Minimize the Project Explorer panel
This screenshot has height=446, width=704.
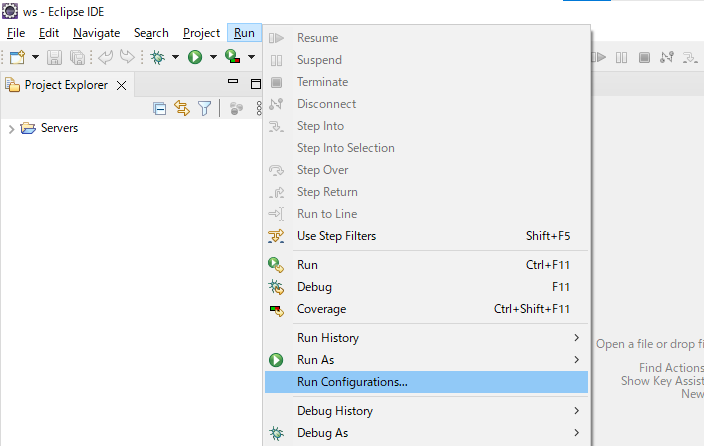[233, 81]
